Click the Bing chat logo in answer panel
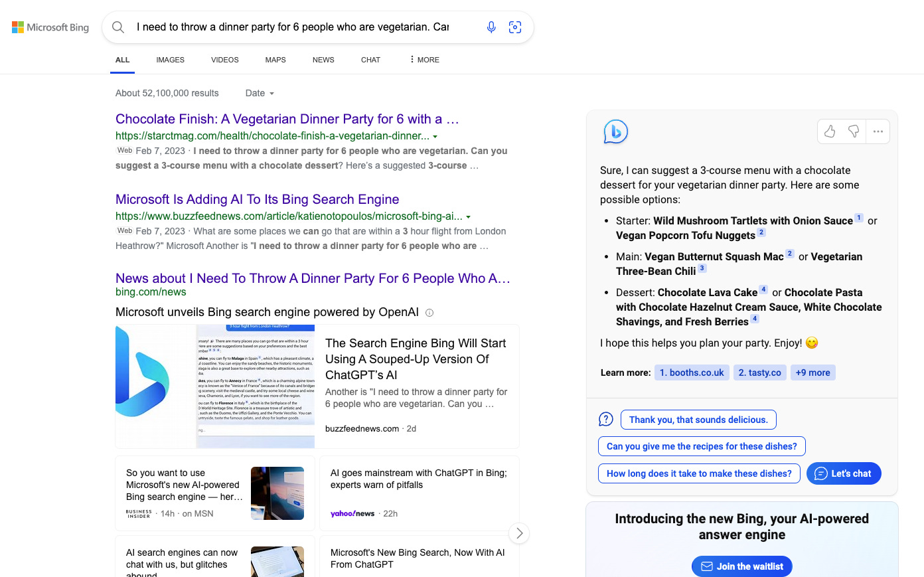The height and width of the screenshot is (577, 924). 615,131
